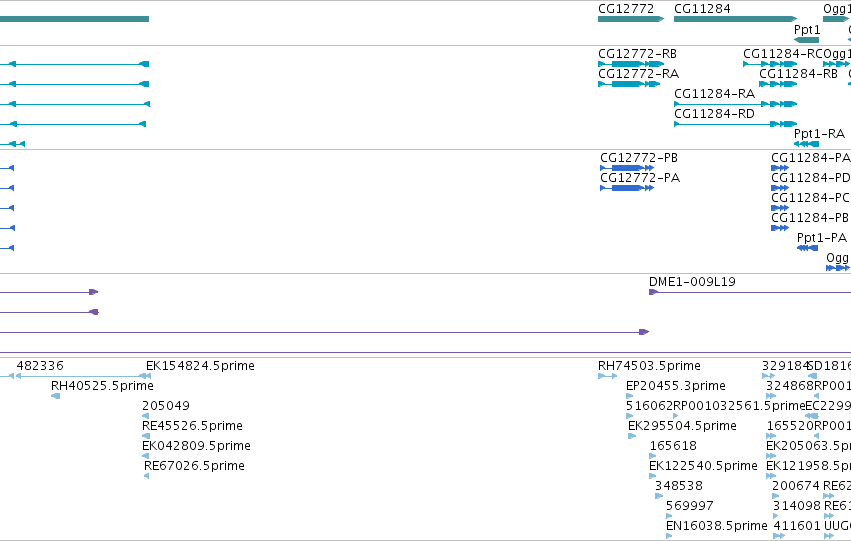Screen dimensions: 851x541
Task: Click the Ppt1-RA transcript glyph
Action: pos(806,144)
